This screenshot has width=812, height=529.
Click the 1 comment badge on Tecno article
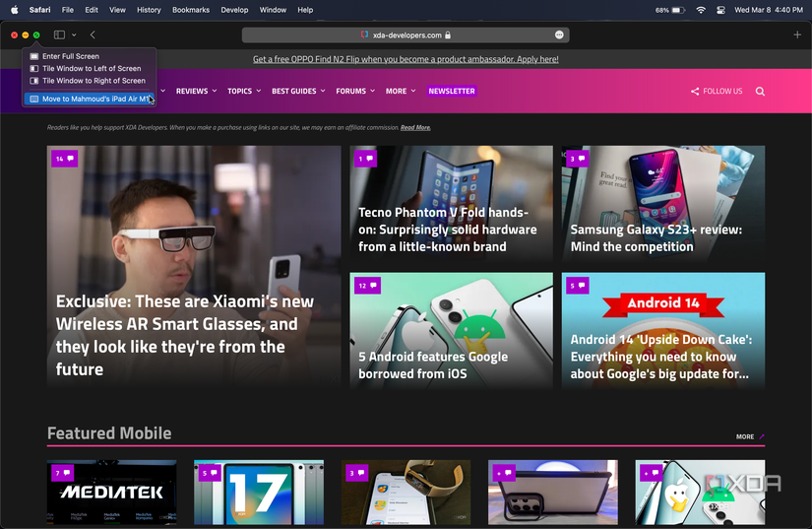point(365,159)
